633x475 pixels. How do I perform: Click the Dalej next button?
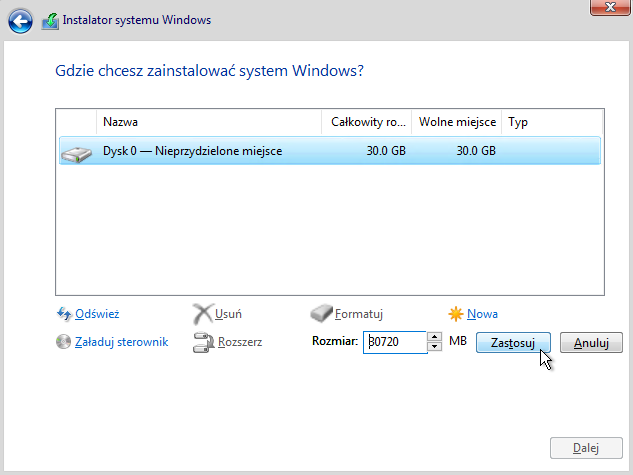[586, 448]
